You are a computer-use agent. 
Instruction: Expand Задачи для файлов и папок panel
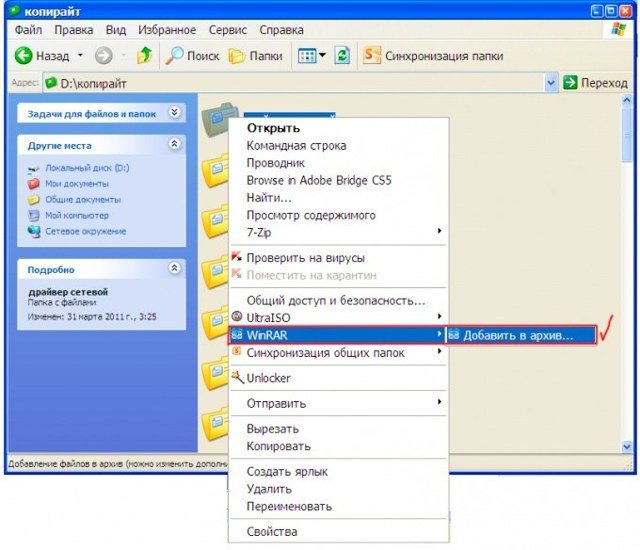click(x=175, y=112)
